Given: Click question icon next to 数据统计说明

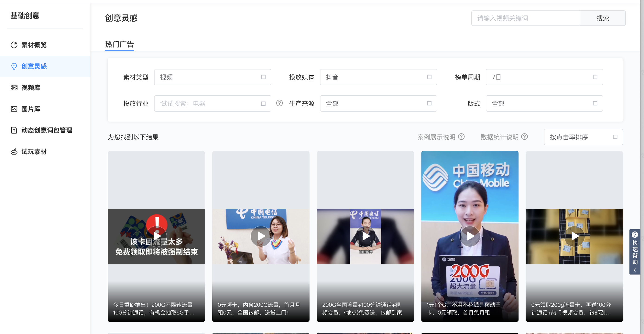Looking at the screenshot, I should click(x=524, y=137).
